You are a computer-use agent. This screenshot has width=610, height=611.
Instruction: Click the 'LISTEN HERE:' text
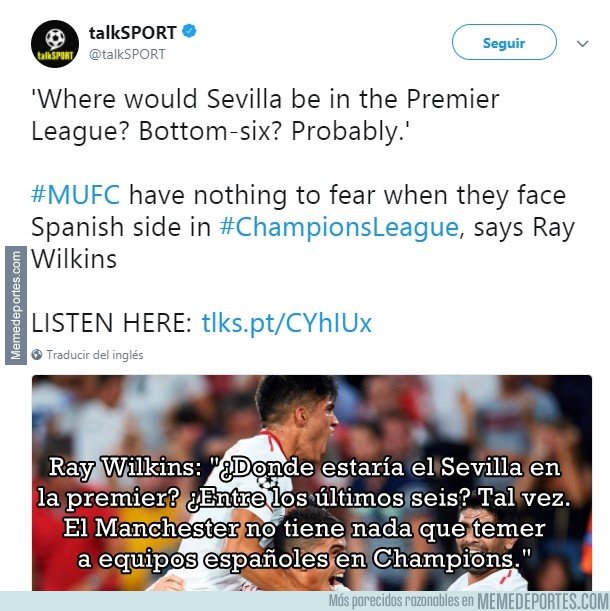click(x=111, y=323)
